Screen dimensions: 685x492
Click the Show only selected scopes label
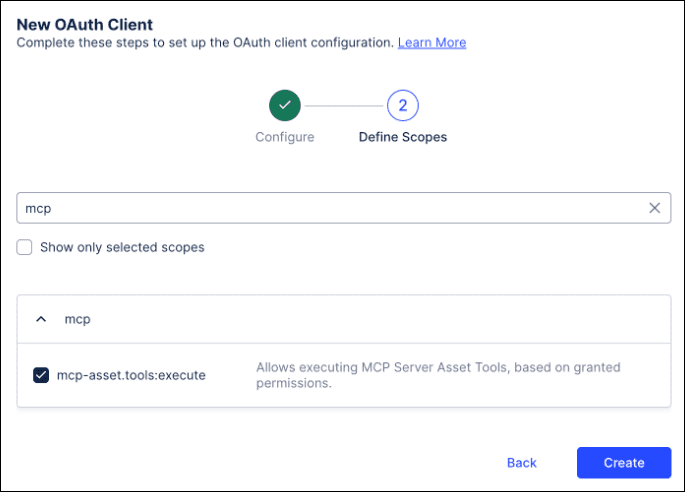pyautogui.click(x=122, y=247)
